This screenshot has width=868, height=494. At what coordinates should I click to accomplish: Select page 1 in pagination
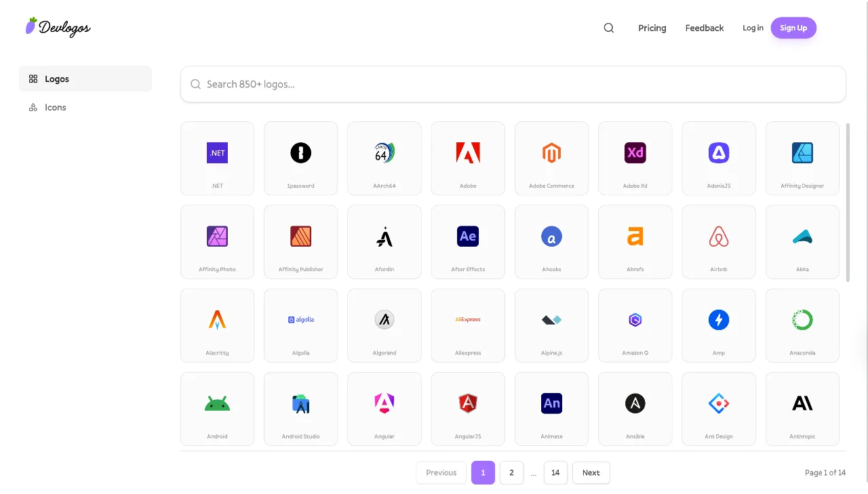click(483, 473)
